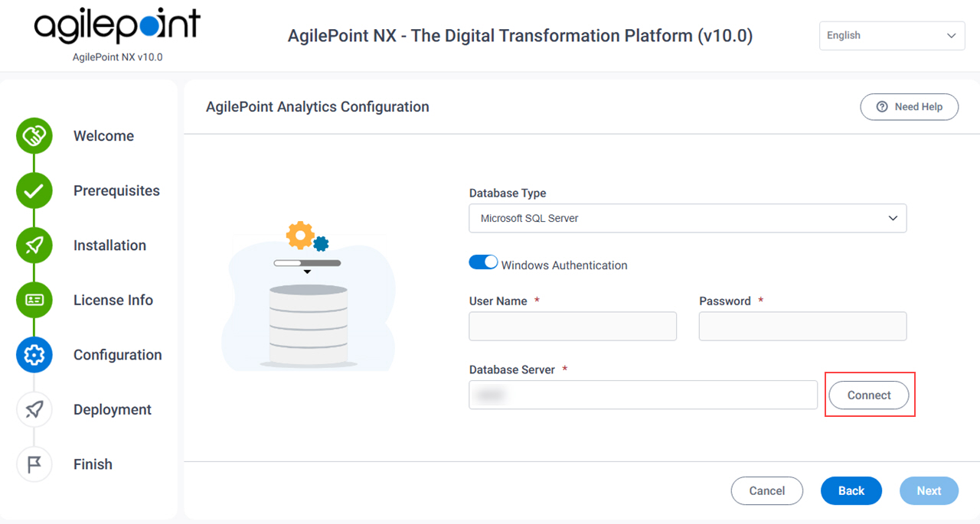Click the Windows Authentication label
Screen dimensions: 980x524
(564, 265)
